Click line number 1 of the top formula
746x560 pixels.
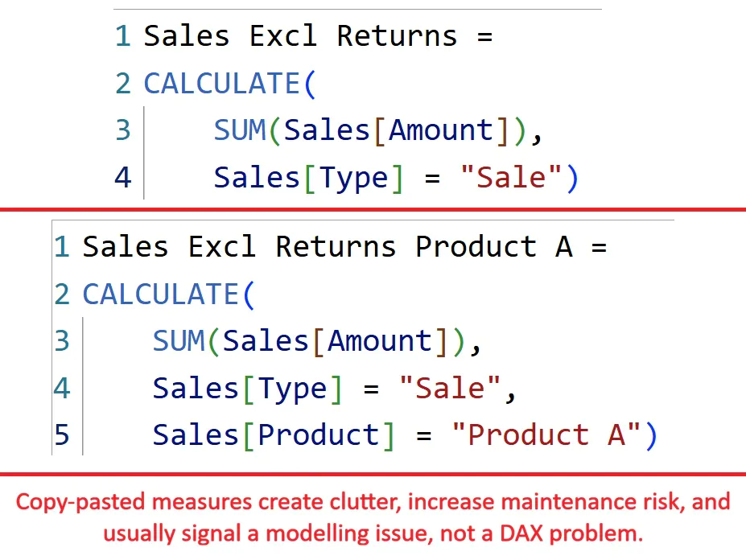pos(122,36)
